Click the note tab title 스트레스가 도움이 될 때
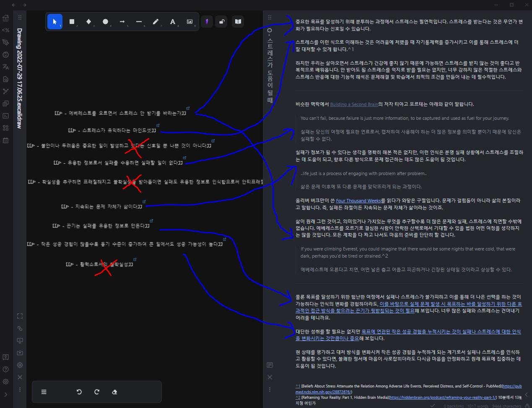Image resolution: width=532 pixels, height=408 pixels. point(270,66)
